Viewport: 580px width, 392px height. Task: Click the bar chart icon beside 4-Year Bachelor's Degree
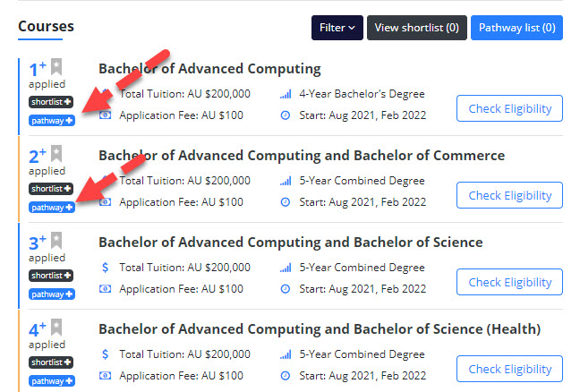point(286,94)
